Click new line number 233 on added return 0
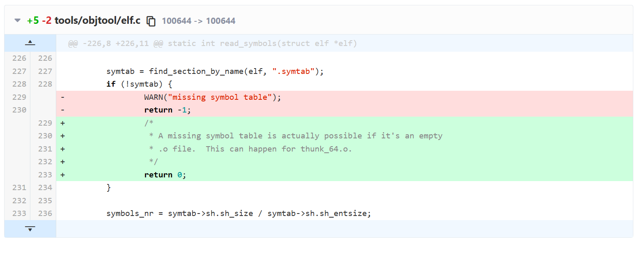644x255 pixels. click(45, 175)
